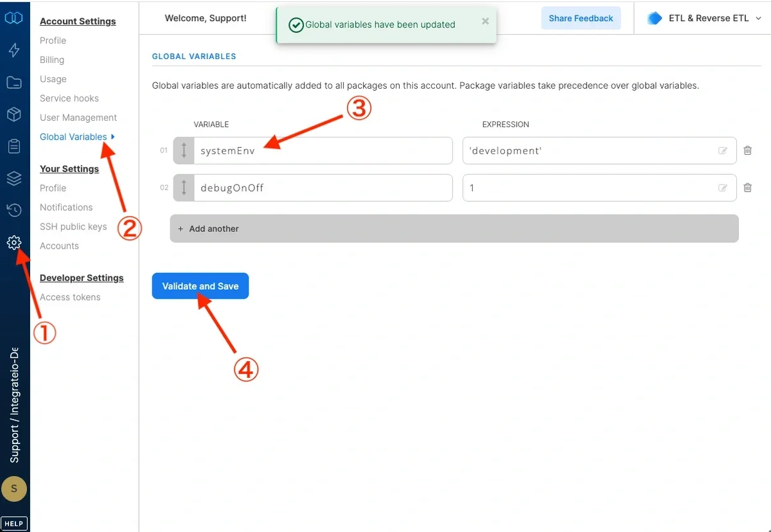
Task: Click the clusters layers icon
Action: coord(14,179)
